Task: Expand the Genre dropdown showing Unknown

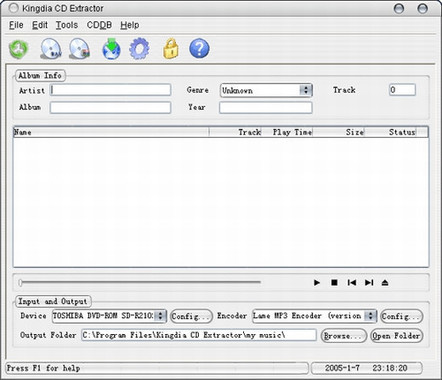Action: tap(305, 90)
